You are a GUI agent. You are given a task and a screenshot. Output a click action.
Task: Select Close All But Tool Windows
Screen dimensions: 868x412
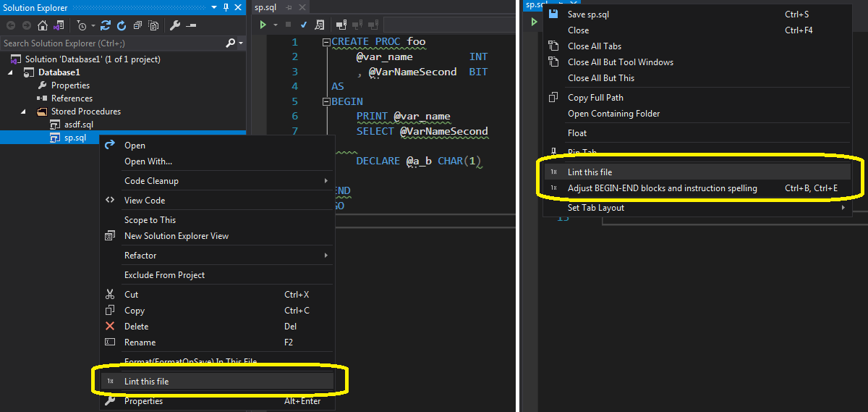(697, 62)
